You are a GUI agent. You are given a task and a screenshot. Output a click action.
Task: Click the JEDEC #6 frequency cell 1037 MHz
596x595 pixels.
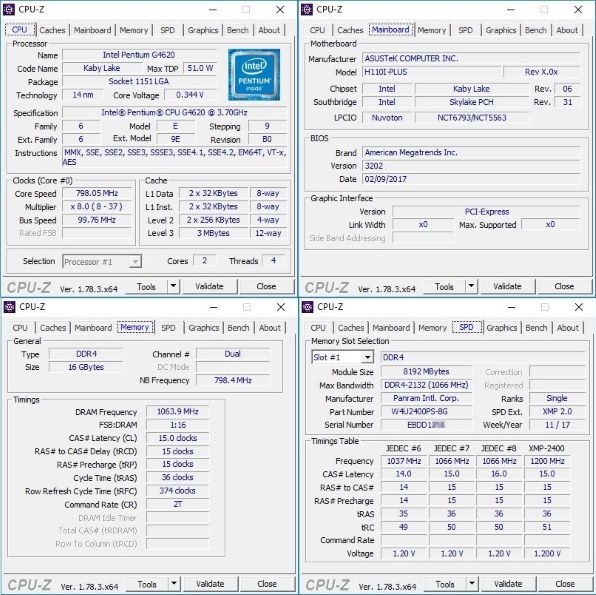click(x=404, y=461)
